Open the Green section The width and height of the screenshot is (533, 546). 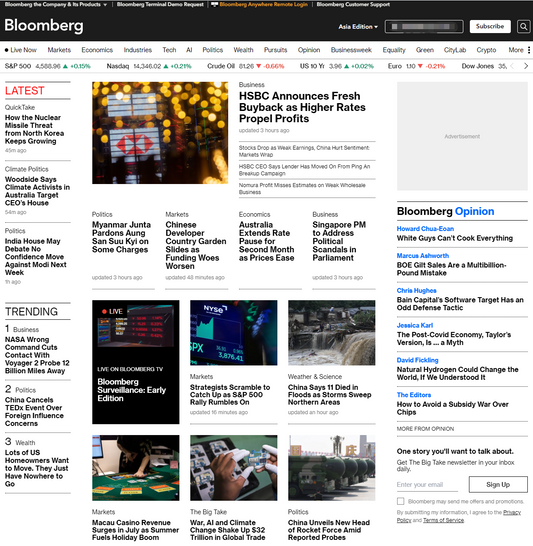coord(425,50)
